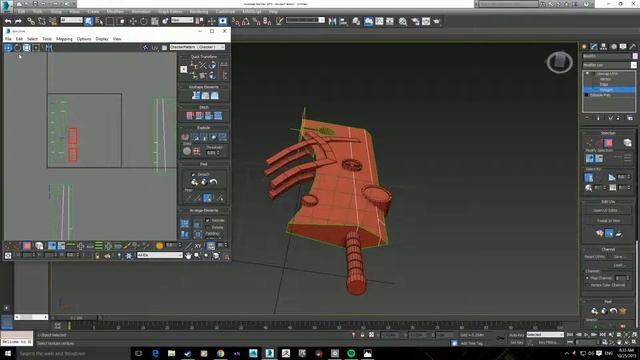640x360 pixels.
Task: Click the Tweak In View button
Action: (608, 220)
